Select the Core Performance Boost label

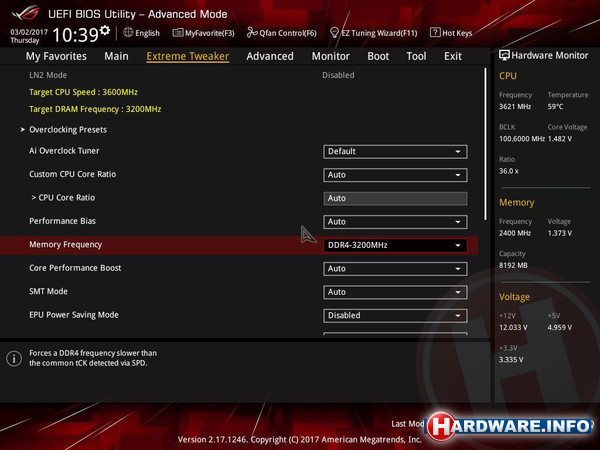point(75,268)
